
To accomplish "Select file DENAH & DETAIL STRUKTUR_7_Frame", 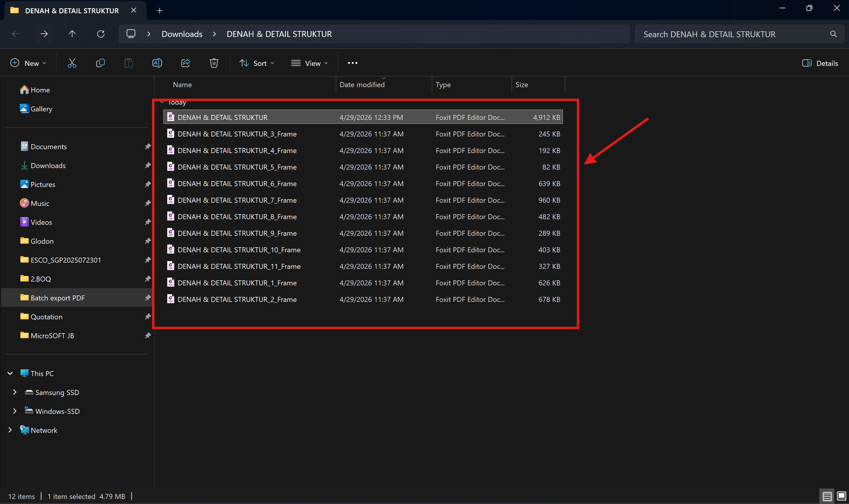I will [363, 200].
